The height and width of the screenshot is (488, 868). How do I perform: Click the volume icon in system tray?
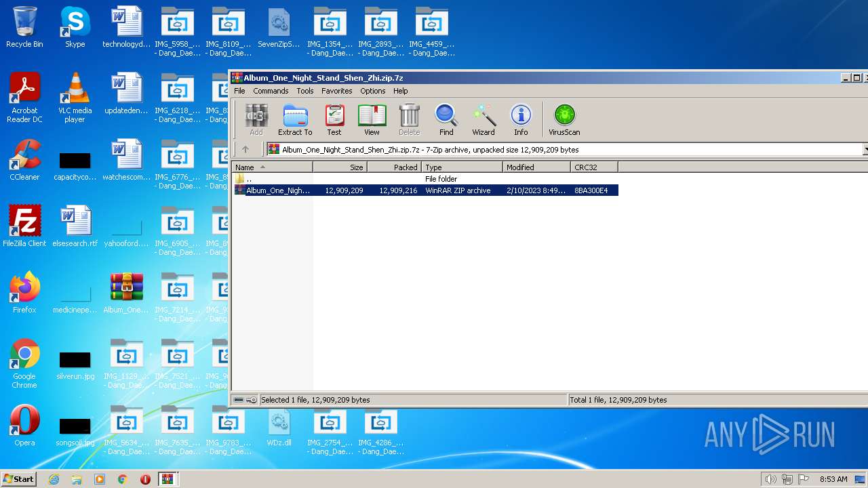[770, 479]
